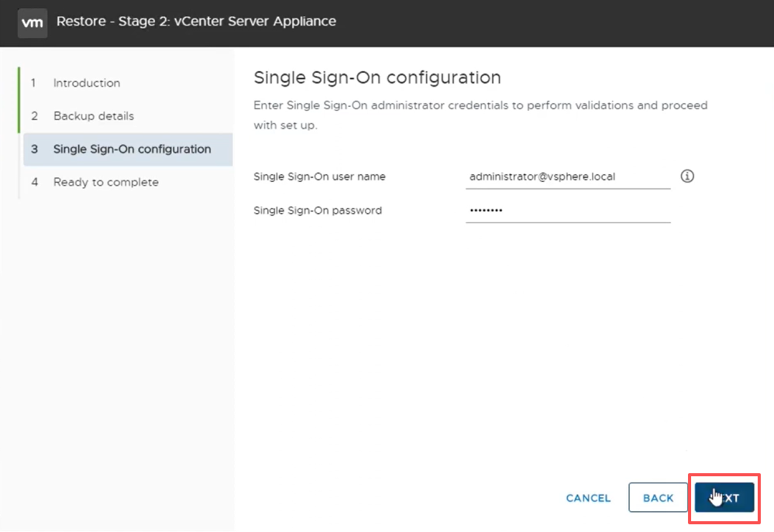This screenshot has height=532, width=774.
Task: Select the Single Sign-On configuration step in the sidebar
Action: tap(128, 149)
